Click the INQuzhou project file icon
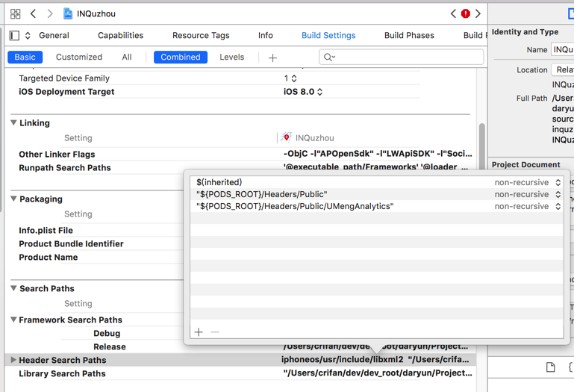 (x=68, y=14)
